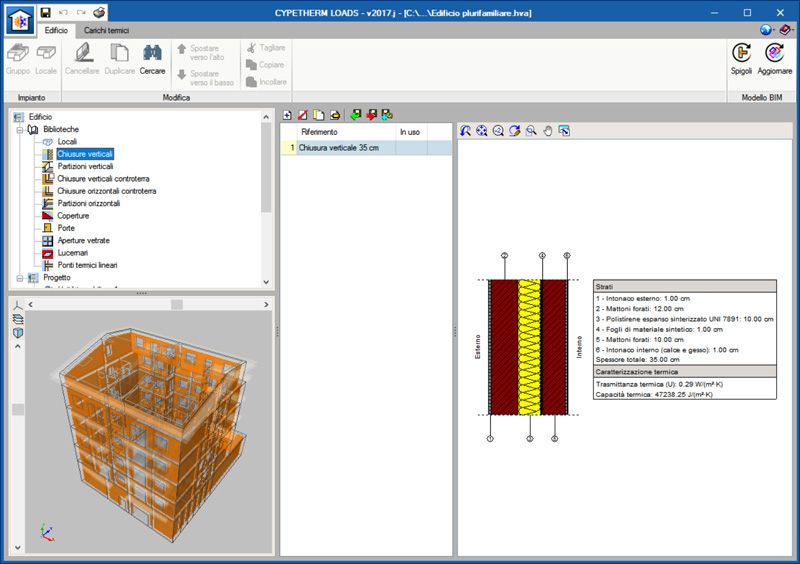Click the zoom window magnifier icon
This screenshot has width=800, height=564.
click(x=531, y=131)
